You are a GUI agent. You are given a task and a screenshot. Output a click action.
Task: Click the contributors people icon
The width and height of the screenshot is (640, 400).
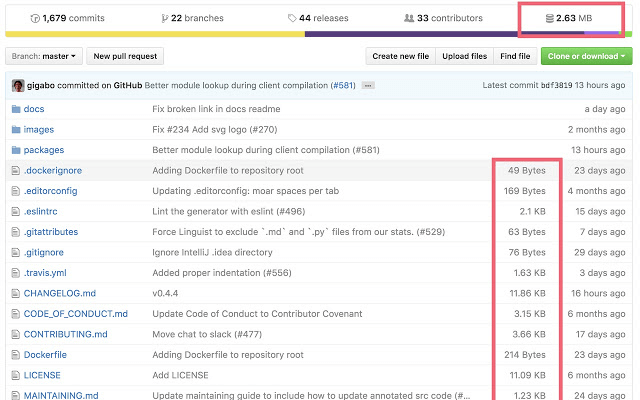pos(408,18)
